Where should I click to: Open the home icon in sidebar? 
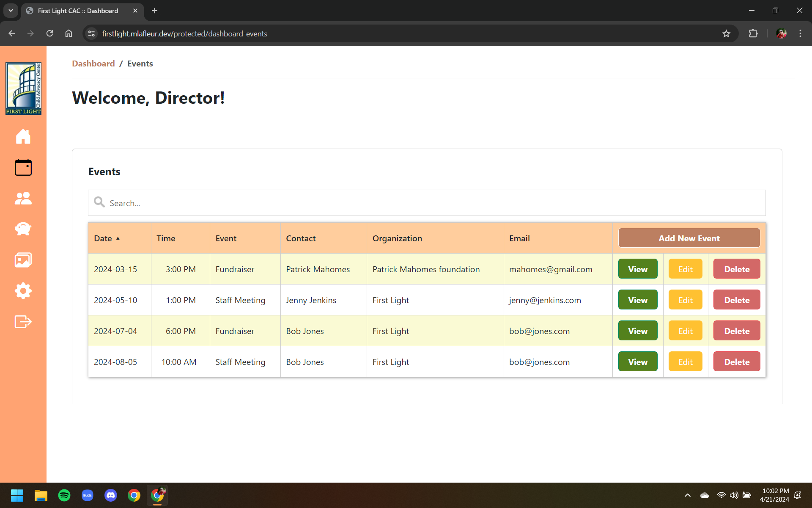(x=23, y=136)
